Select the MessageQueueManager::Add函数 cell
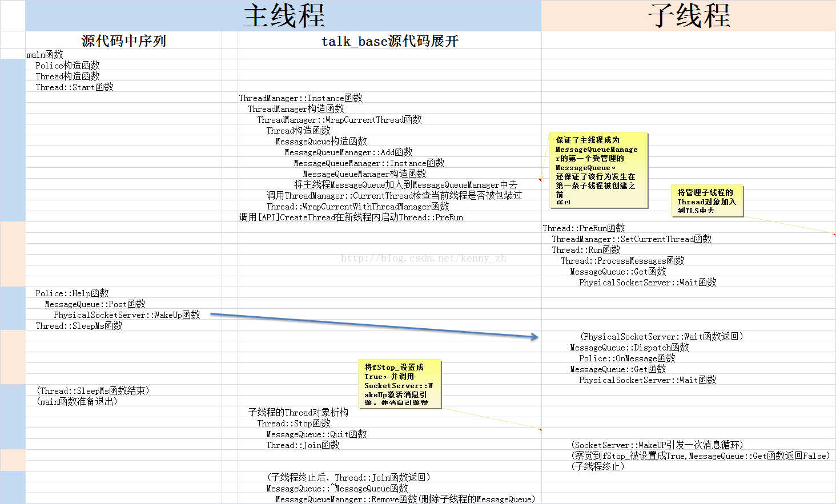Image resolution: width=836 pixels, height=504 pixels. tap(348, 152)
